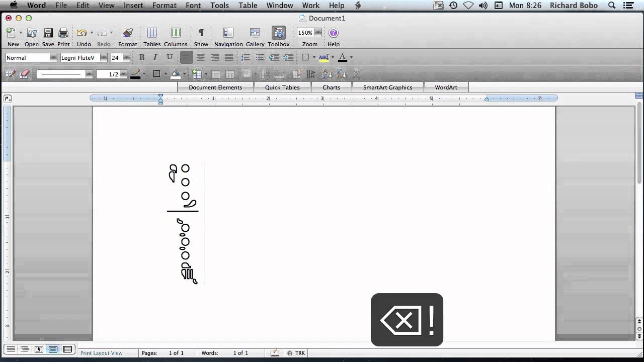Expand the Undo history arrow
The width and height of the screenshot is (644, 362).
coord(92,33)
